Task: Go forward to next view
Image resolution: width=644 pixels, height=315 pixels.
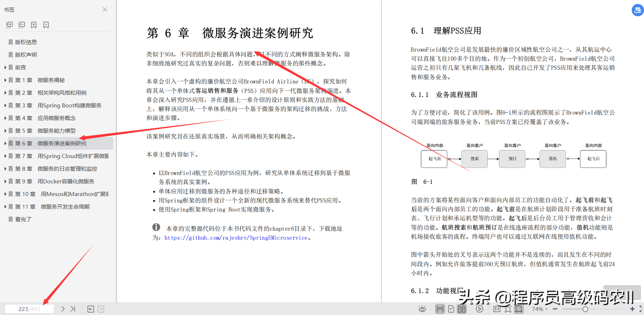Action: pos(101,309)
